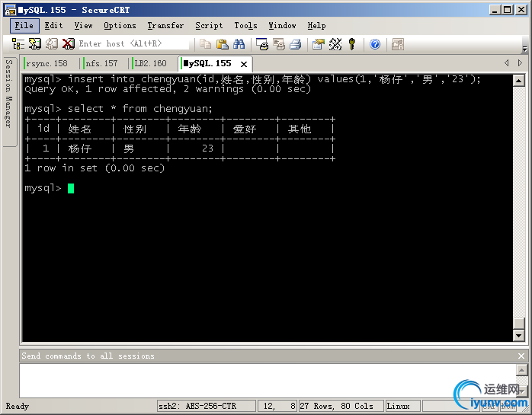Open Help via blue question mark icon

(x=375, y=44)
